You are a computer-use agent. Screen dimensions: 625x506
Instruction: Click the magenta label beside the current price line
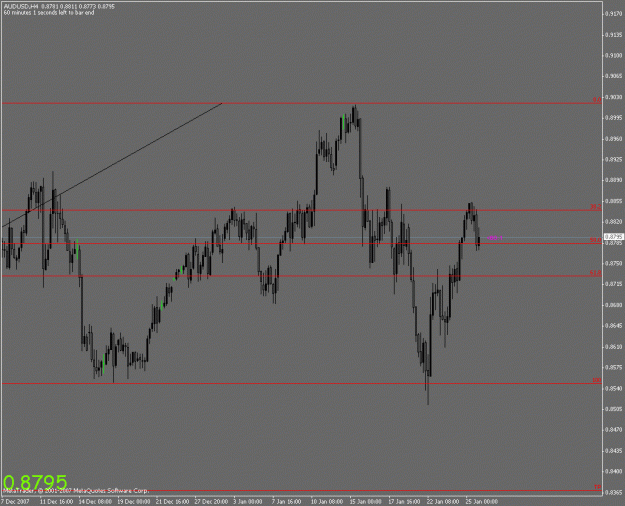(495, 238)
